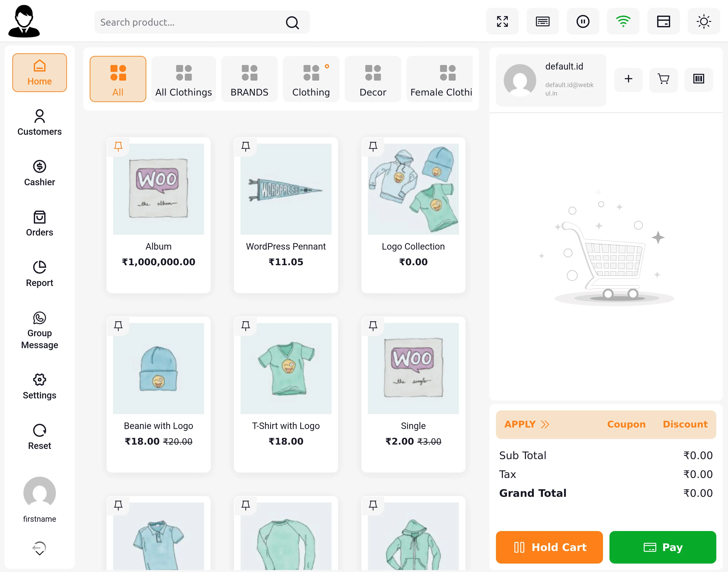Select the Logo Collection product thumbnail
The image size is (728, 572).
pos(413,189)
